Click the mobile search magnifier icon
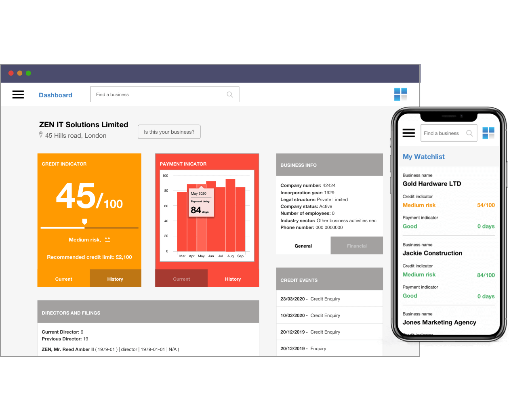Viewport: 509px width, 420px height. (x=469, y=133)
